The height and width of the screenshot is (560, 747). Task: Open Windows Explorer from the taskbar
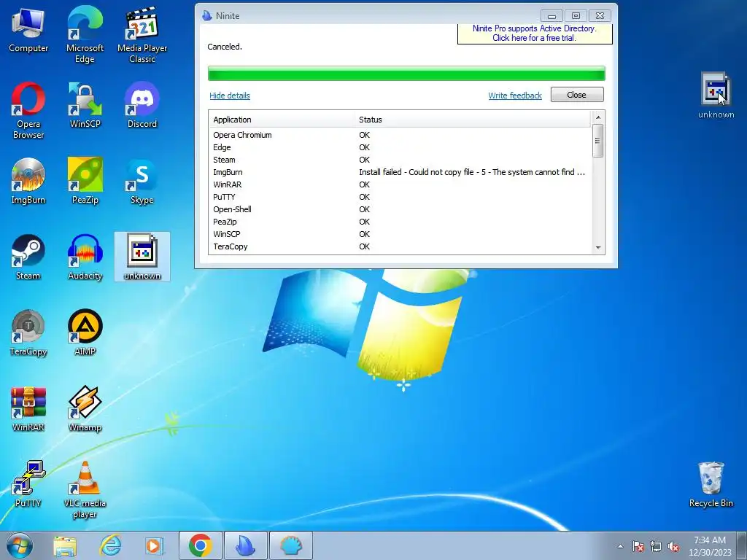pyautogui.click(x=65, y=545)
